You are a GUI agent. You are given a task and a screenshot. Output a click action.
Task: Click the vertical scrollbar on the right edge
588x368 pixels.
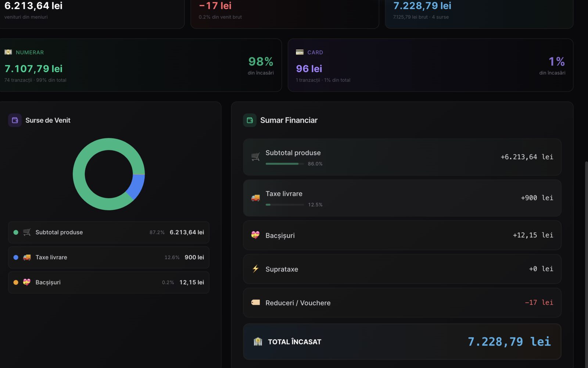[x=587, y=264]
